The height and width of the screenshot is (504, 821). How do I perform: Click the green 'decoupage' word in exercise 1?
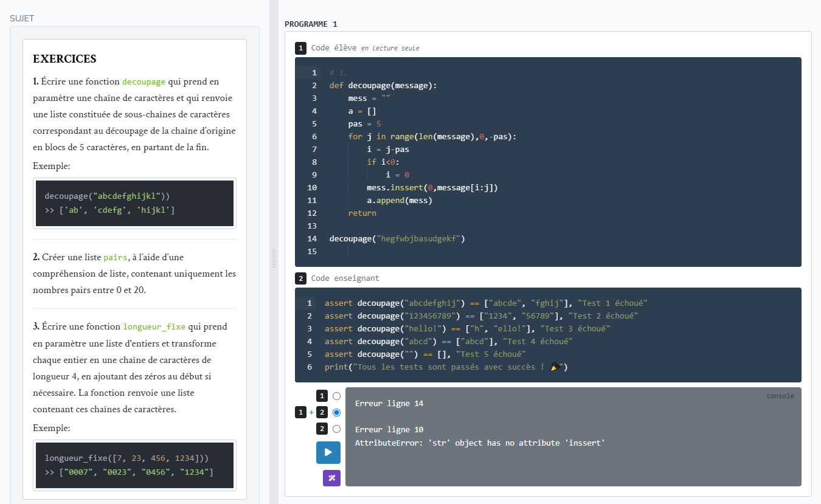tap(144, 81)
